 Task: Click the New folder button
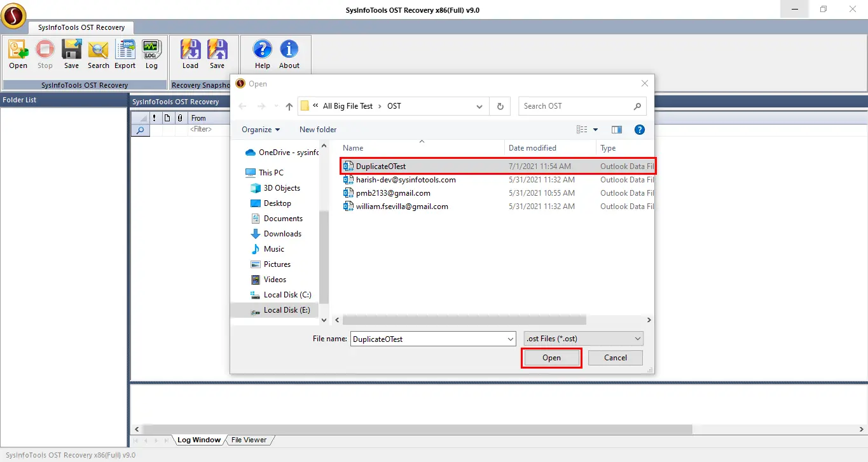pos(318,130)
